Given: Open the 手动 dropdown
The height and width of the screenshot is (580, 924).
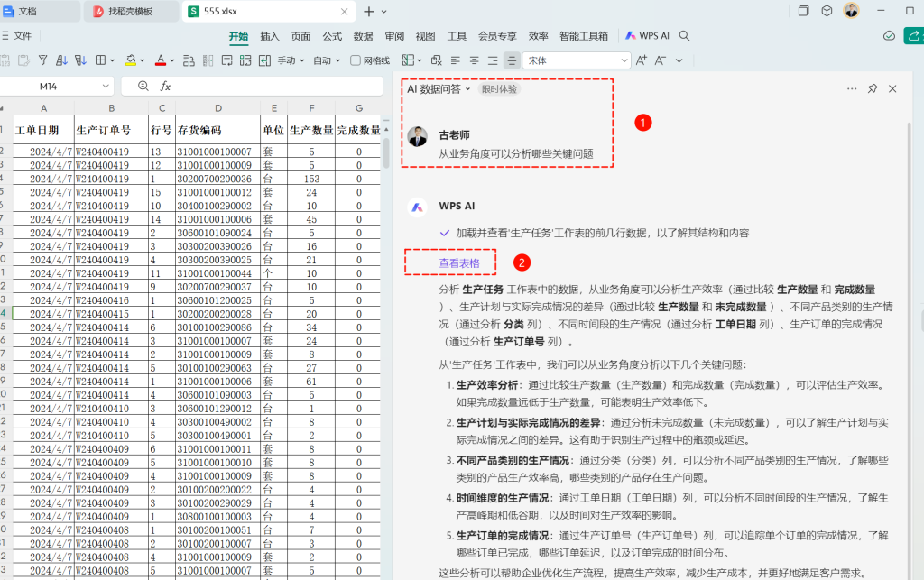Looking at the screenshot, I should coord(291,60).
